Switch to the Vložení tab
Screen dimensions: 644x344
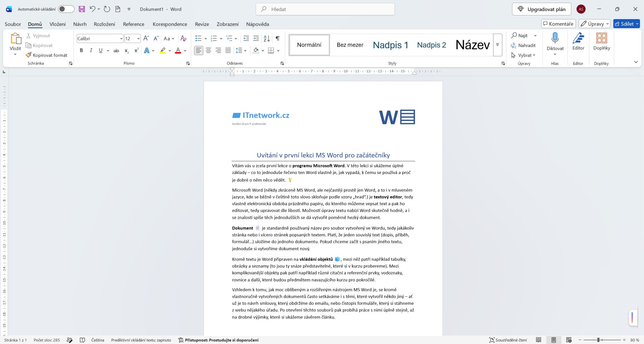pos(58,24)
